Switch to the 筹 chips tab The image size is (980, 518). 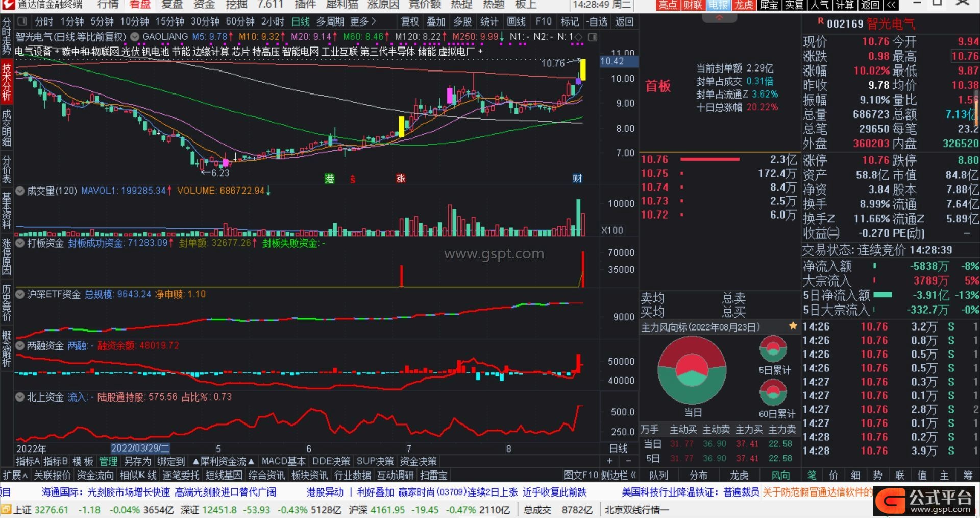968,475
